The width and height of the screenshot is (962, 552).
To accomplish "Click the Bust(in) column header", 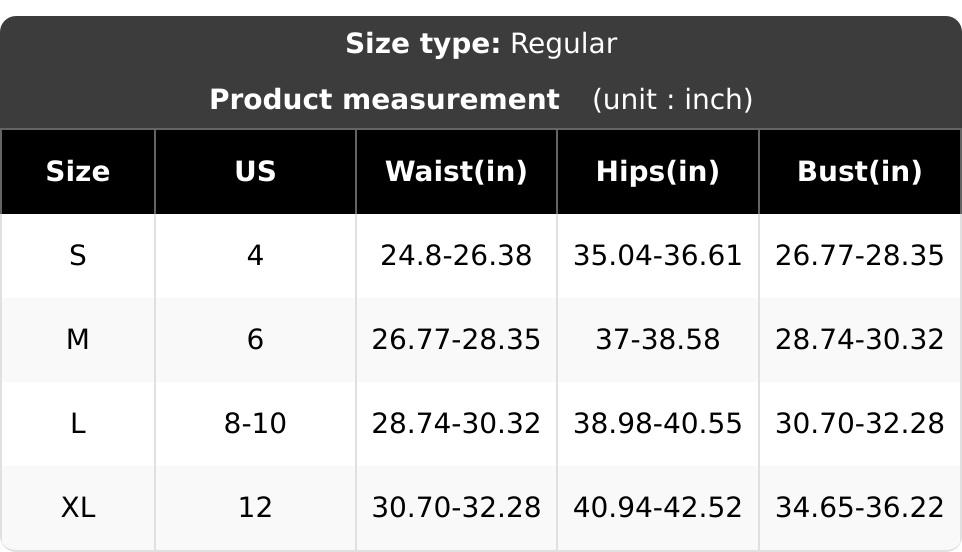I will [860, 172].
